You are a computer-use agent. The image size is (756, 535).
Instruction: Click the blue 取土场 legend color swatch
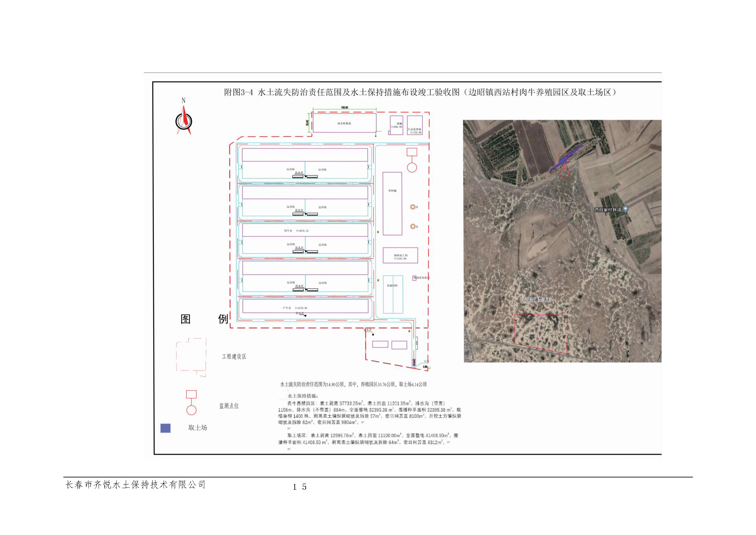point(165,428)
